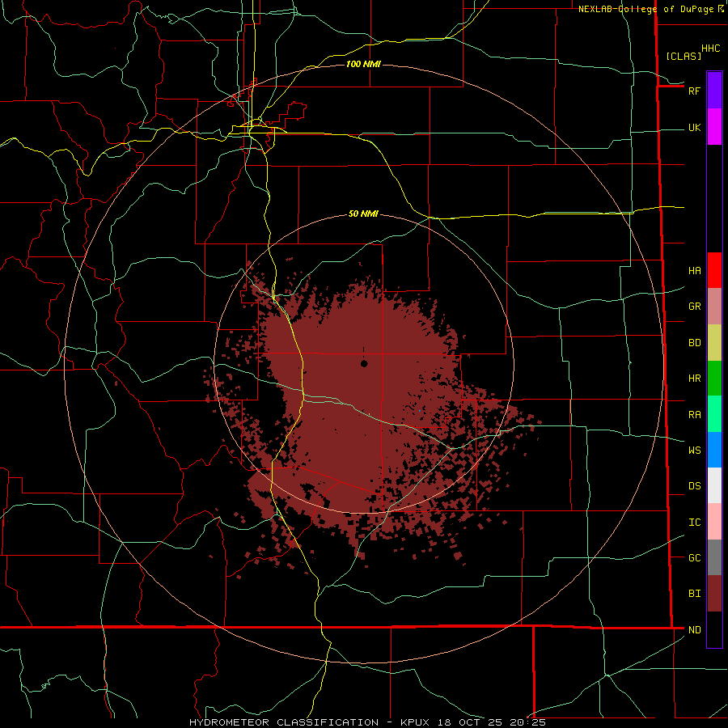
Task: Click the magenta UK color swatch
Action: point(714,127)
